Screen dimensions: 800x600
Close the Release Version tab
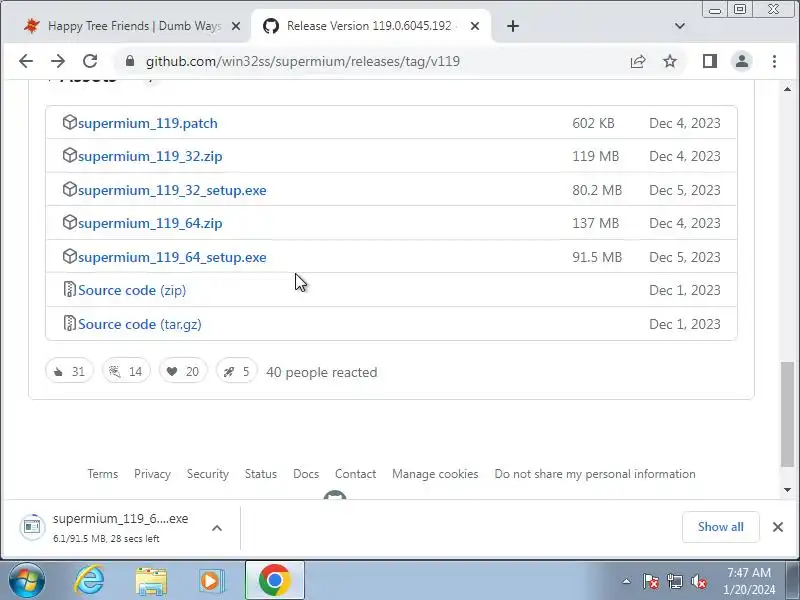click(474, 26)
